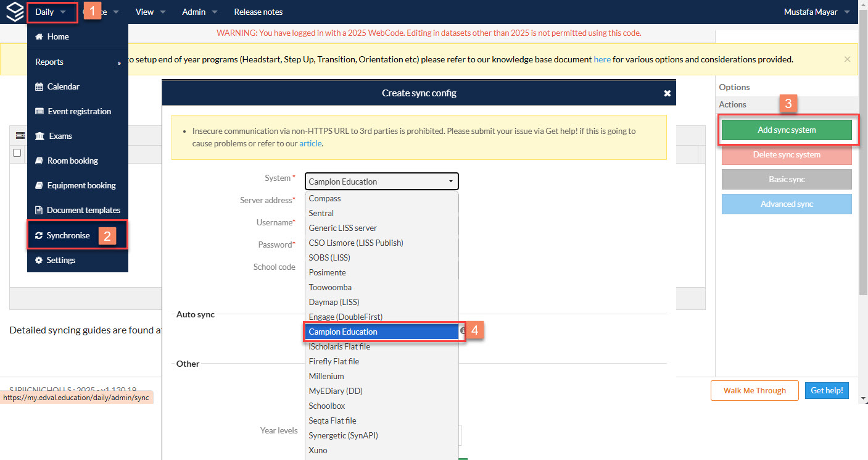868x460 pixels.
Task: Choose MyEDiary (DD) from the list
Action: 381,391
